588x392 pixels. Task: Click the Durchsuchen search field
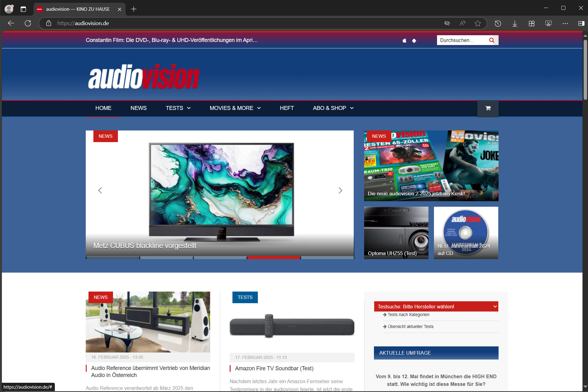461,40
